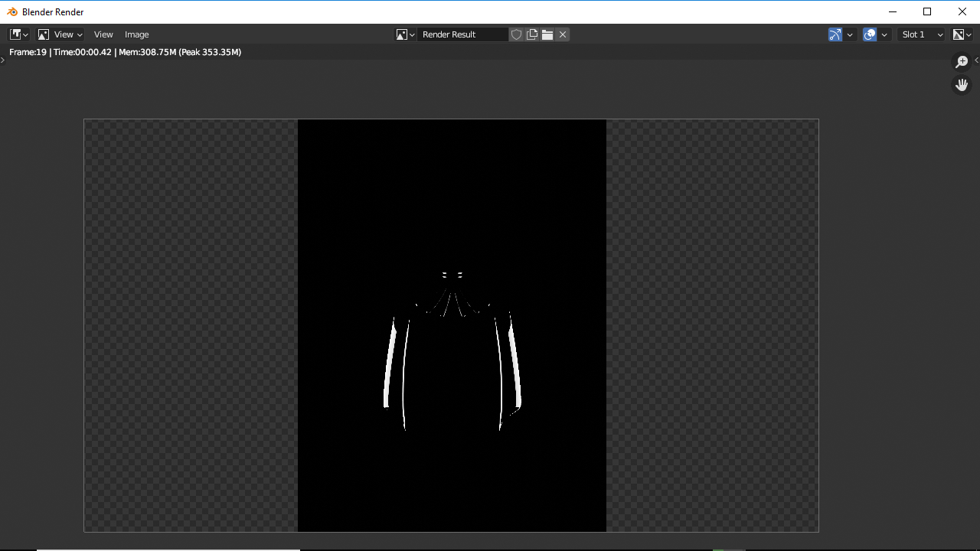Click the rendered image in viewer
The image size is (980, 551).
tap(452, 325)
